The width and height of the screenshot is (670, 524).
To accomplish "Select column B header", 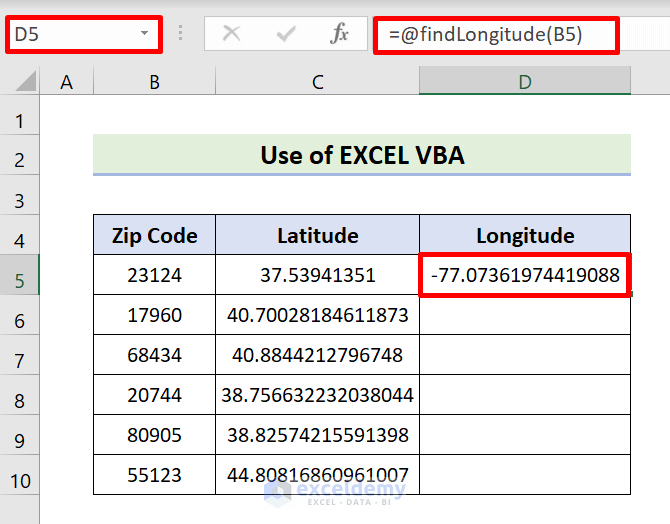I will coord(154,81).
